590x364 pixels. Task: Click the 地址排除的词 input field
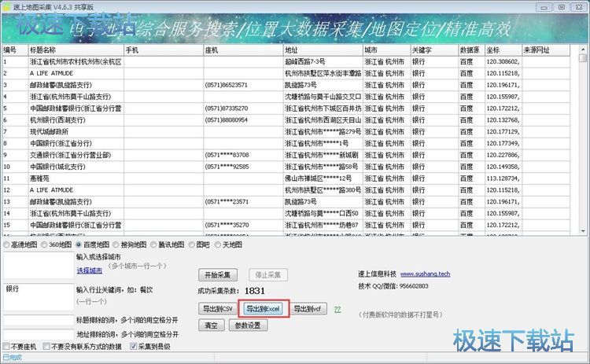click(x=39, y=334)
